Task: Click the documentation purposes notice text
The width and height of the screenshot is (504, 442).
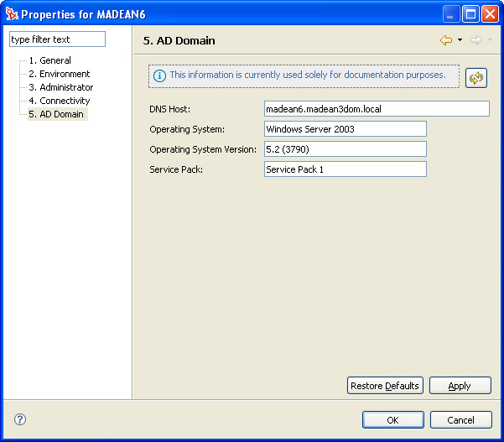Action: (x=308, y=75)
